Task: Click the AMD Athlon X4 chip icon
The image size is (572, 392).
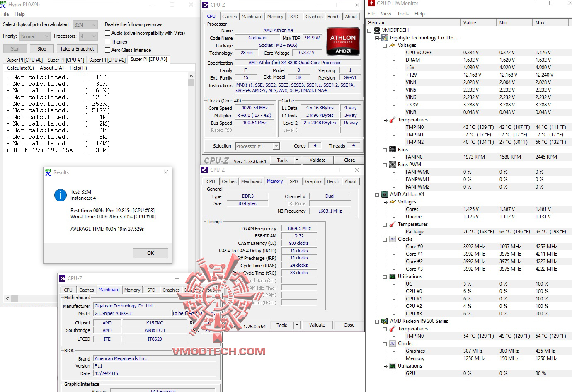Action: (x=385, y=194)
